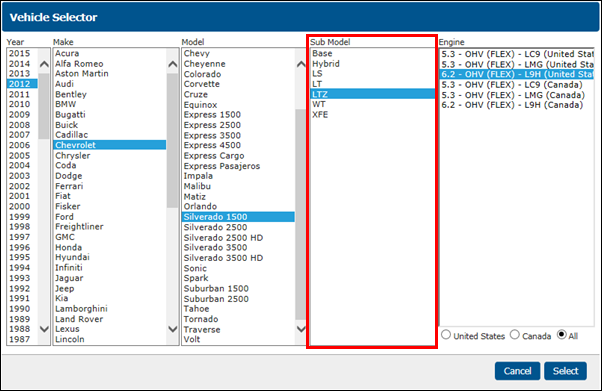Choose 6.2 OHV L9H Canada engine

click(517, 105)
